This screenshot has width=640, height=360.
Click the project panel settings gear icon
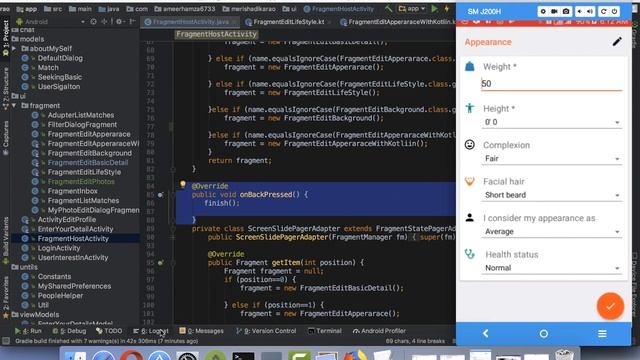pos(119,22)
